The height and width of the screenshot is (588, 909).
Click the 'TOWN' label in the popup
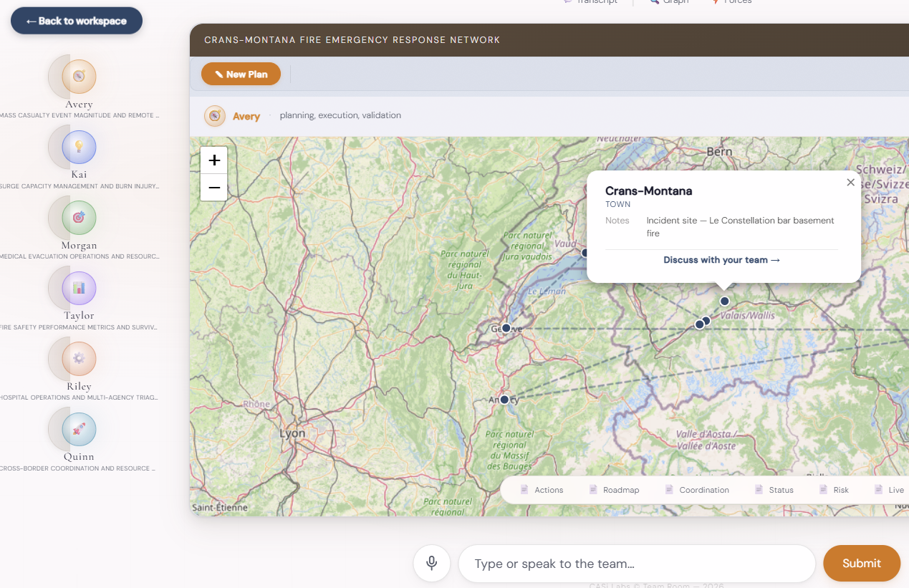click(x=617, y=204)
